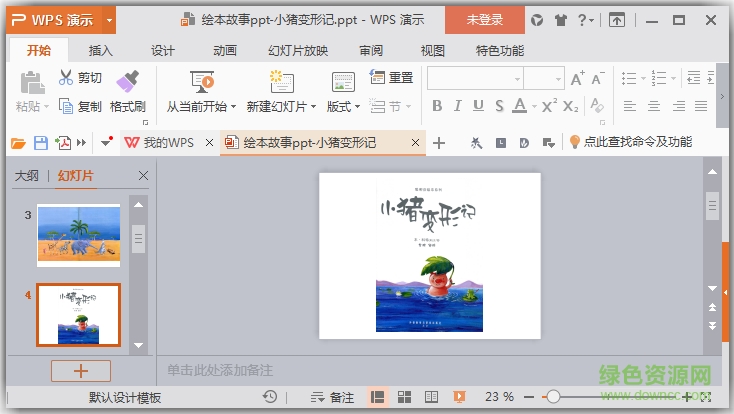Image resolution: width=734 pixels, height=414 pixels.
Task: Justify text alignment
Action: click(701, 106)
